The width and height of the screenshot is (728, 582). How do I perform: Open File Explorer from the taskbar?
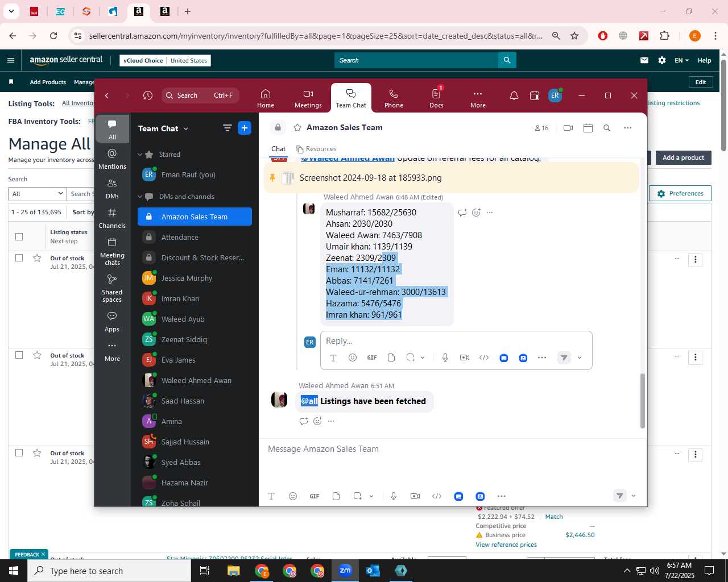coord(234,571)
